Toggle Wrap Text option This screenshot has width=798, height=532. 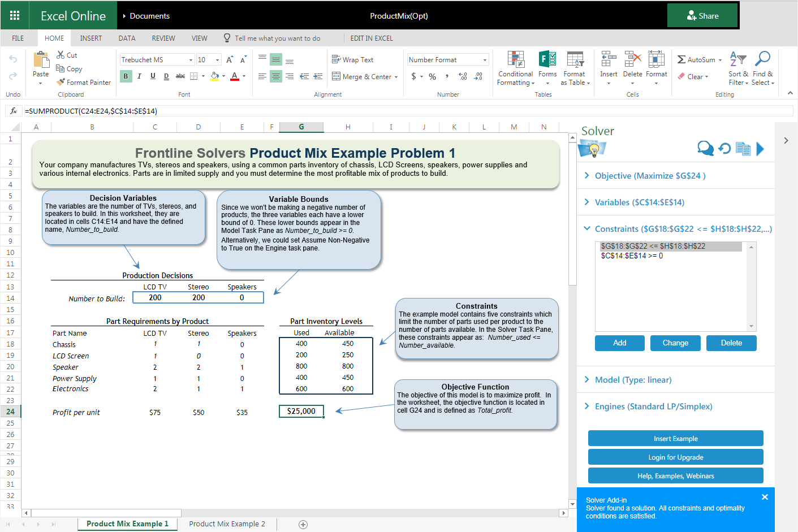click(x=352, y=60)
